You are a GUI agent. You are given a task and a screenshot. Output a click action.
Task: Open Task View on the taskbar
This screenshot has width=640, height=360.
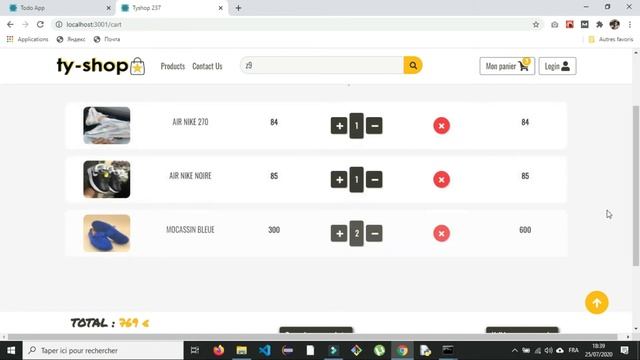[195, 350]
